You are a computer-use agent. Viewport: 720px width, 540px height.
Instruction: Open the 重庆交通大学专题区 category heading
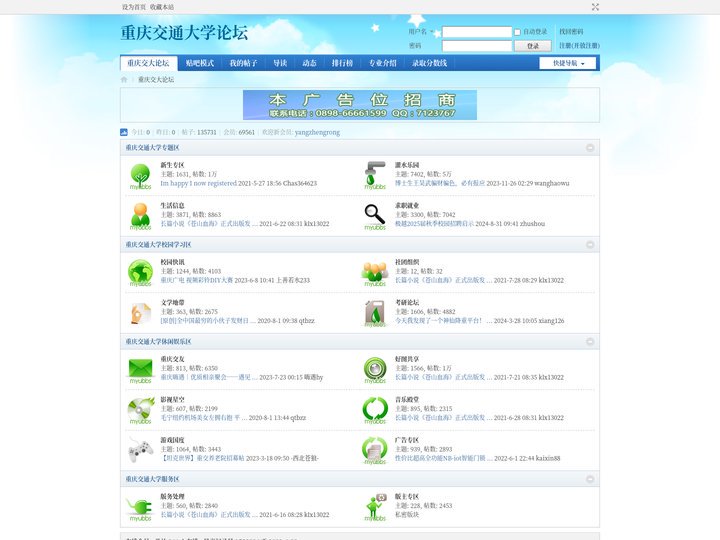(152, 148)
